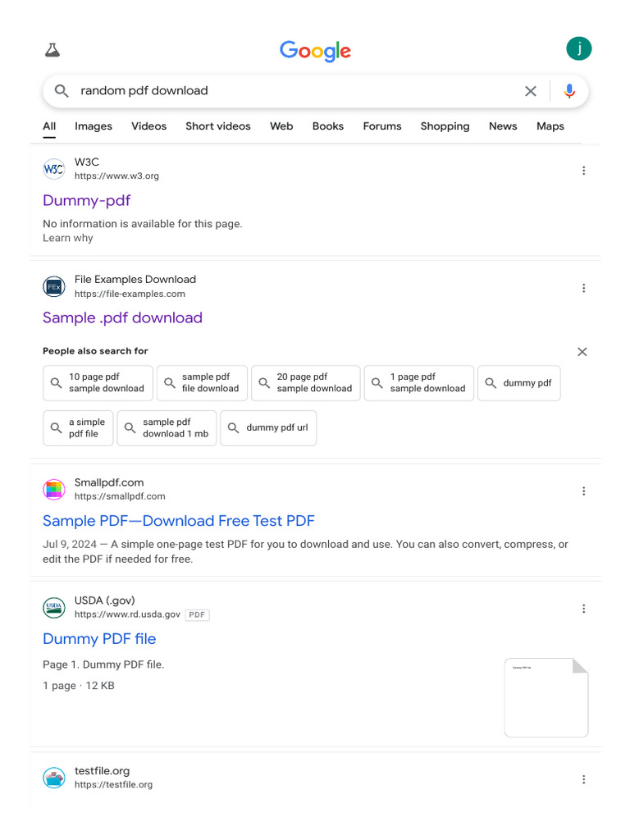Open more options for File Examples result
630x840 pixels.
(x=583, y=288)
